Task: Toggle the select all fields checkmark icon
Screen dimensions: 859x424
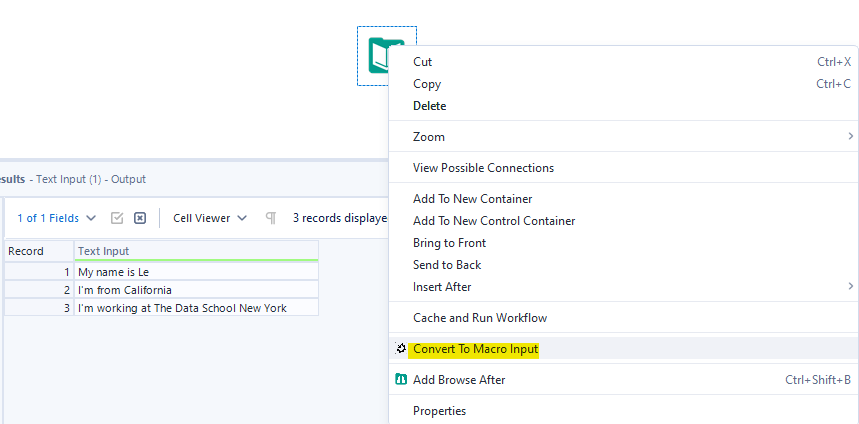Action: [x=117, y=218]
